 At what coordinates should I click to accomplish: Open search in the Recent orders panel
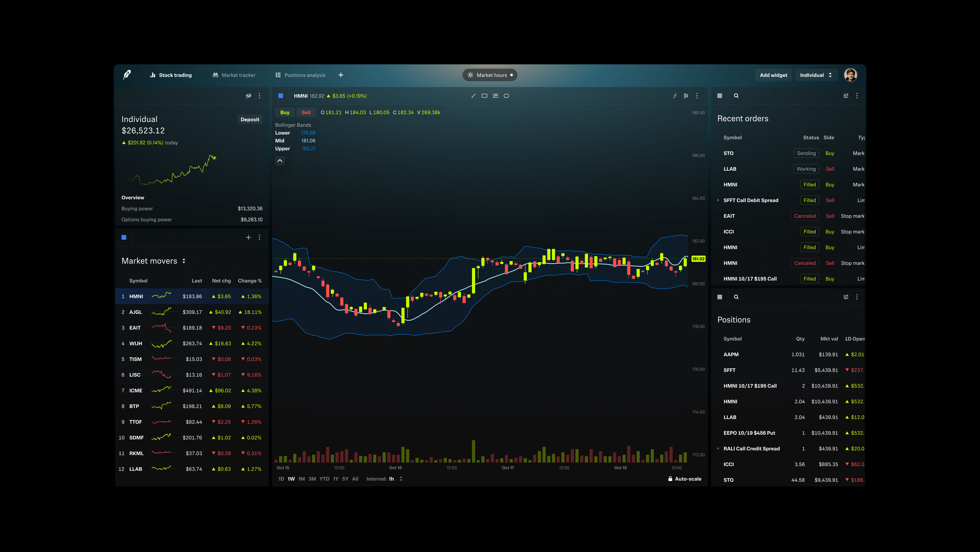coord(736,96)
